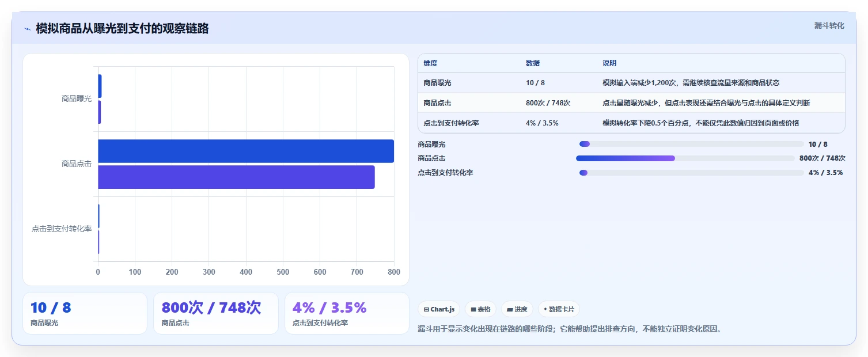Click the 4% / 3.5% value beside the progress bar
868x357 pixels.
(825, 173)
